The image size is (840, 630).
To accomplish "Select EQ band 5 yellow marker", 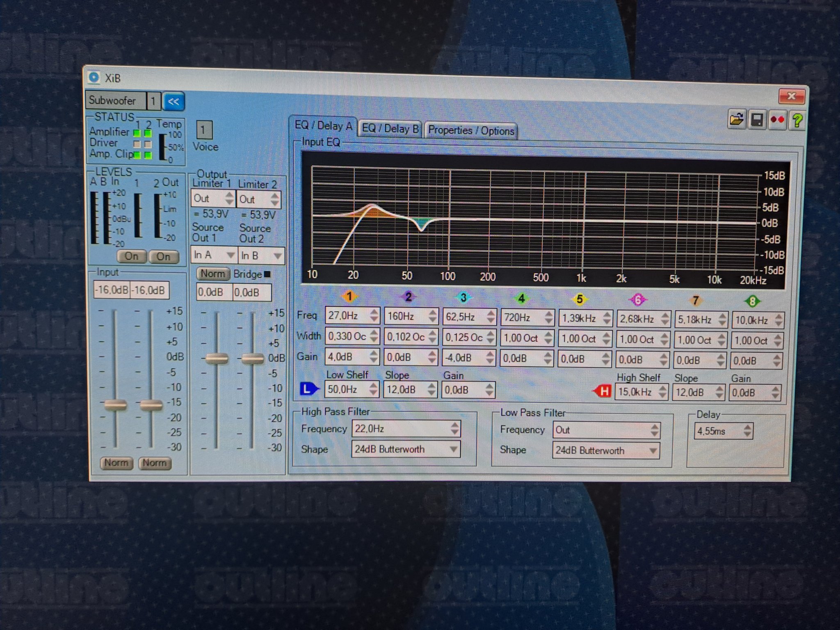I will (579, 299).
